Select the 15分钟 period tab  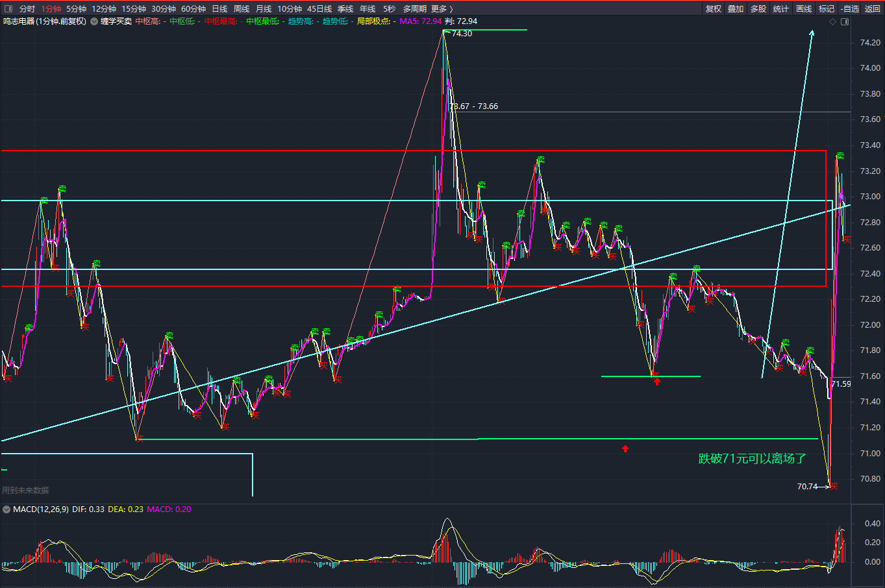(x=134, y=8)
